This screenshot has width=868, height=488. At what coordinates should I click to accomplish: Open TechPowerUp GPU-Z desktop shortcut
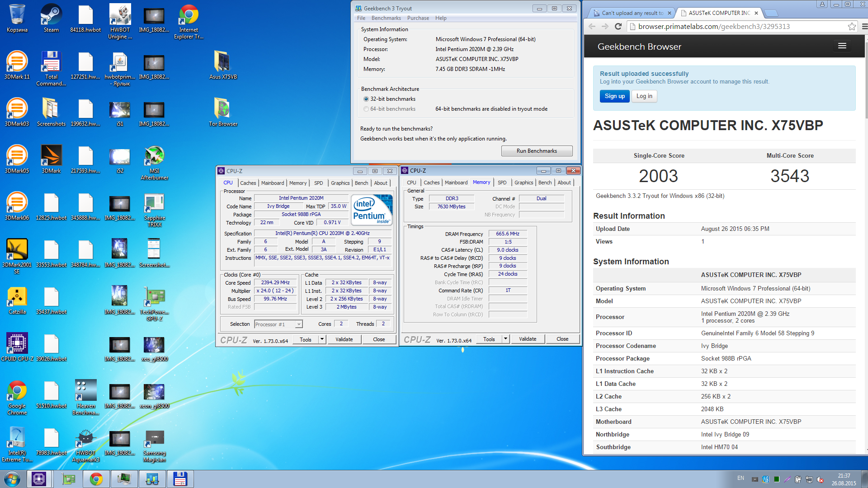click(x=154, y=303)
